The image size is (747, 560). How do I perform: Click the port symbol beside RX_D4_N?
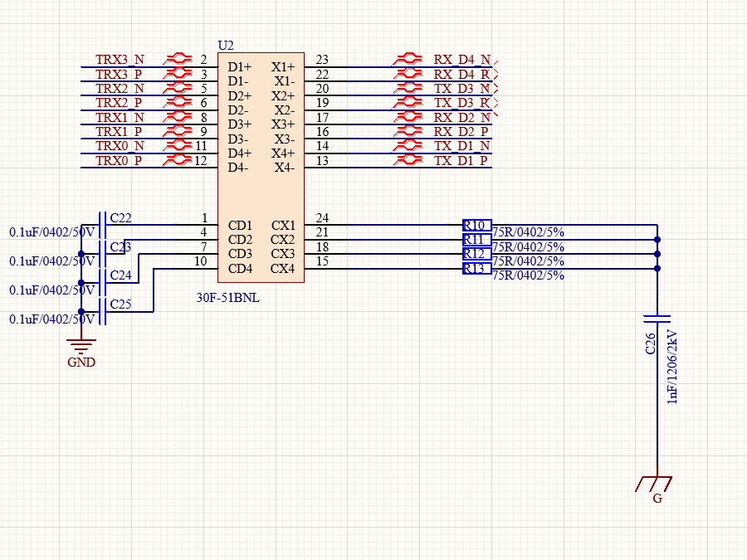(408, 59)
